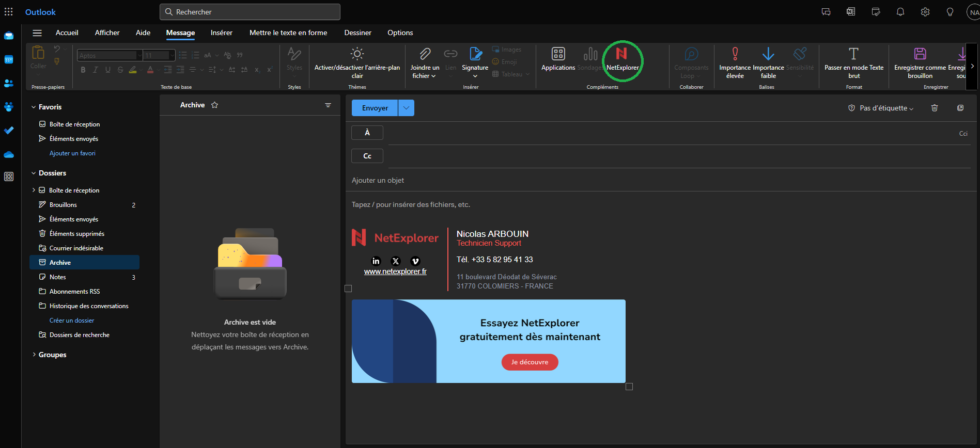The width and height of the screenshot is (980, 448).
Task: Open the People app in left rail
Action: (9, 83)
